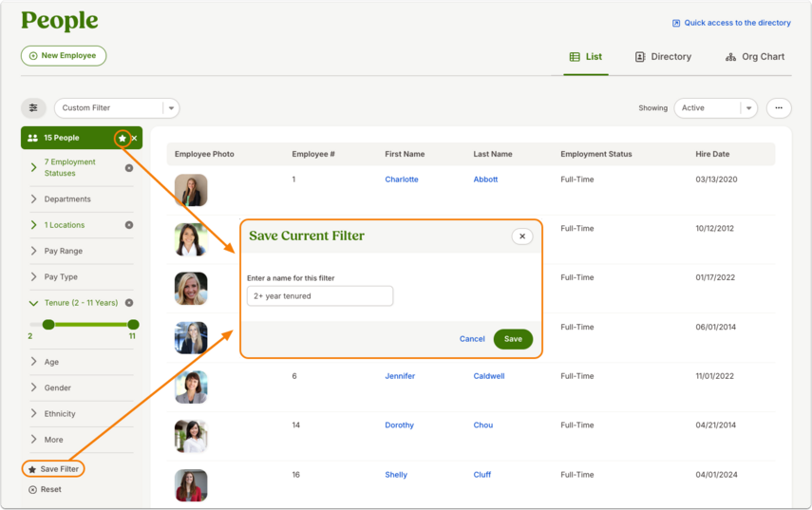Click Save in the filter dialog
Screen dimensions: 812x510
513,339
